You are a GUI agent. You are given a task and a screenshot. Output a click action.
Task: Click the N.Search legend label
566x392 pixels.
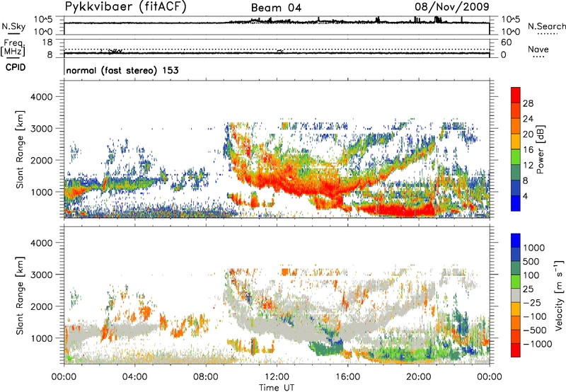[x=547, y=26]
